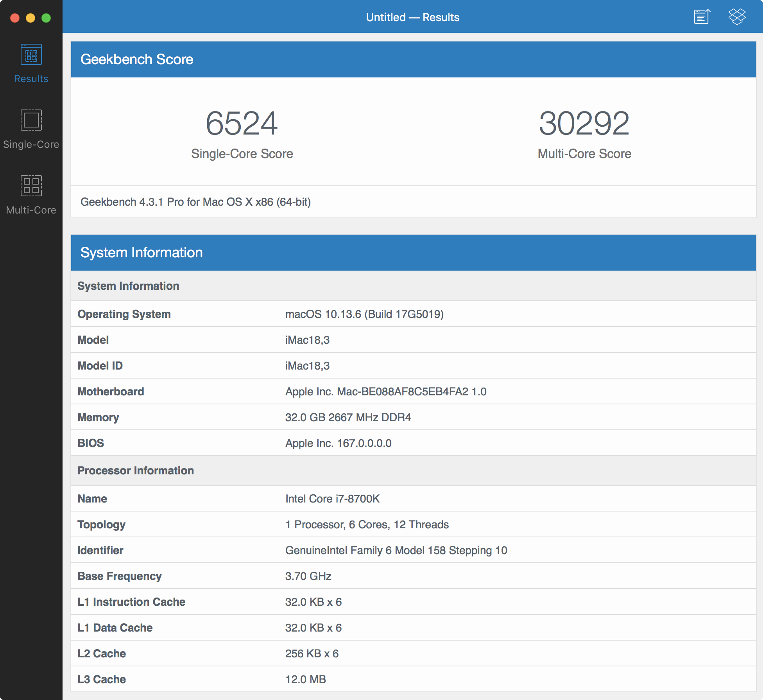Click the Operating System row label
Viewport: 763px width, 700px height.
124,314
